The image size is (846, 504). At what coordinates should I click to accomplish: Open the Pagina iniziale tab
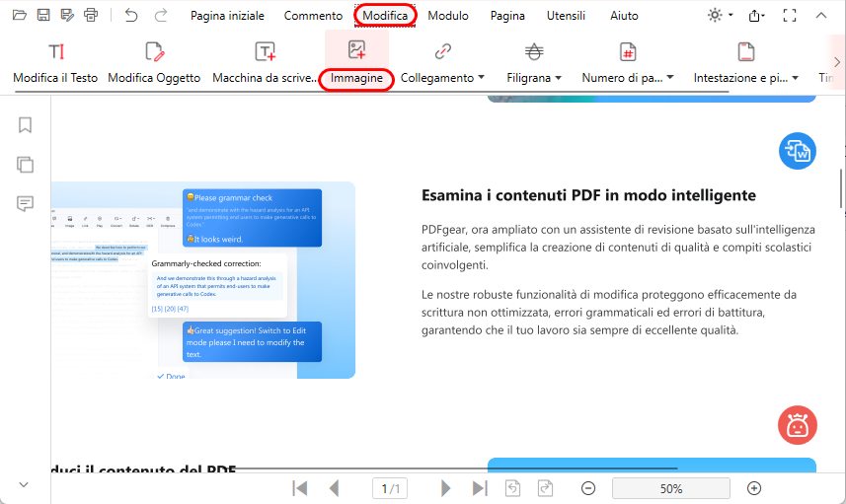click(227, 16)
